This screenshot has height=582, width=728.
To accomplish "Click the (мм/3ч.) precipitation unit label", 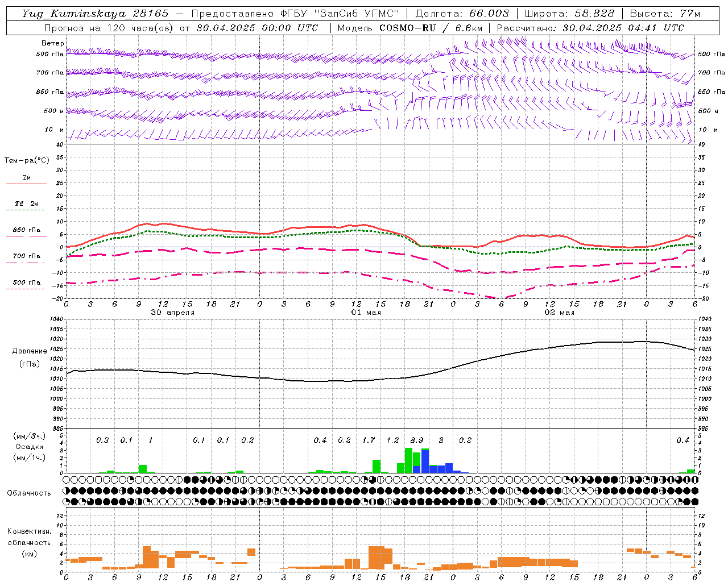I will [29, 436].
